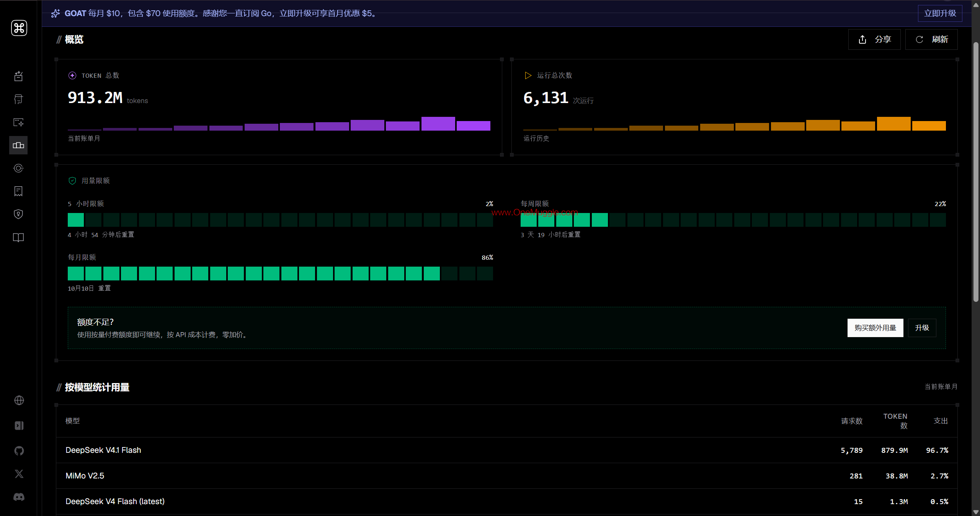Click the 立即升级 button in banner
Viewport: 980px width, 516px height.
pyautogui.click(x=940, y=13)
